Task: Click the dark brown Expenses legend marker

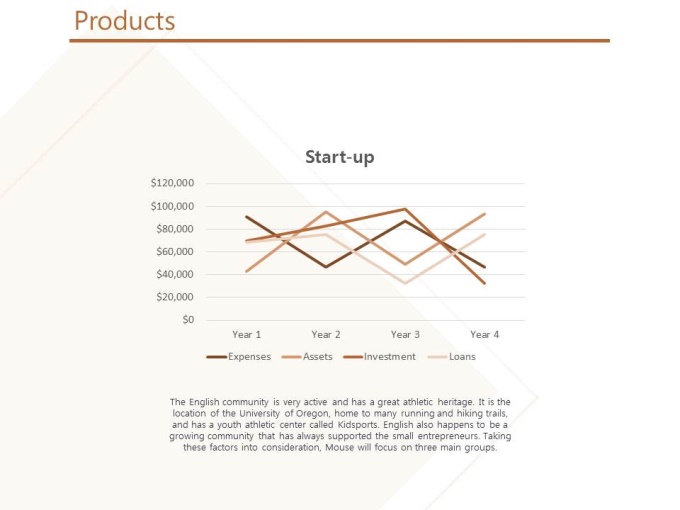Action: point(216,357)
